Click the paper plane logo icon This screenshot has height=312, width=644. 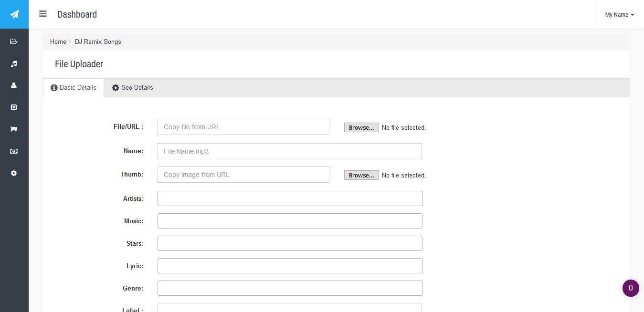[x=14, y=14]
